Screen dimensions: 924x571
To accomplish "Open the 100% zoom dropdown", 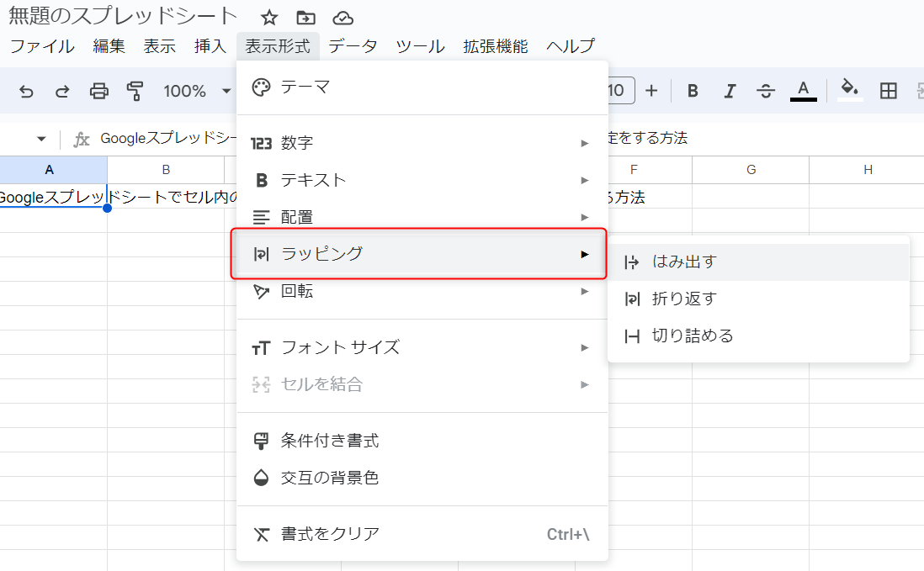I will coord(196,91).
